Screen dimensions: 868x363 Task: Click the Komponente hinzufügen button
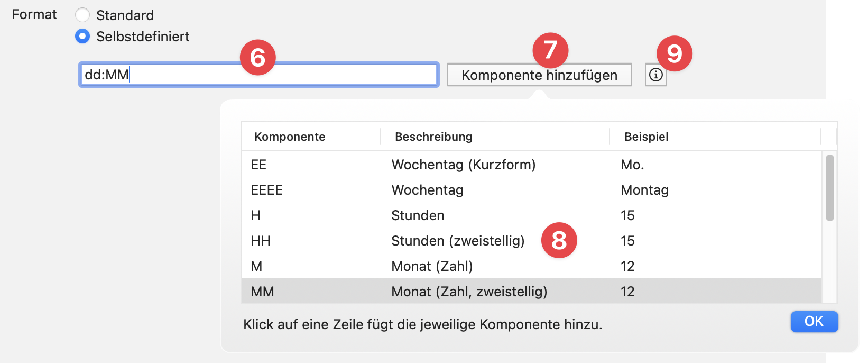539,75
